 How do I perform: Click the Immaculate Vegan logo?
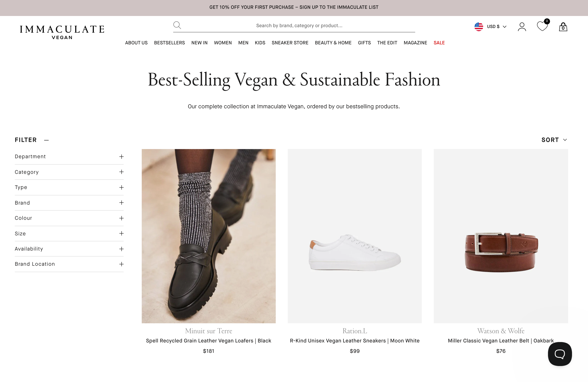(62, 31)
